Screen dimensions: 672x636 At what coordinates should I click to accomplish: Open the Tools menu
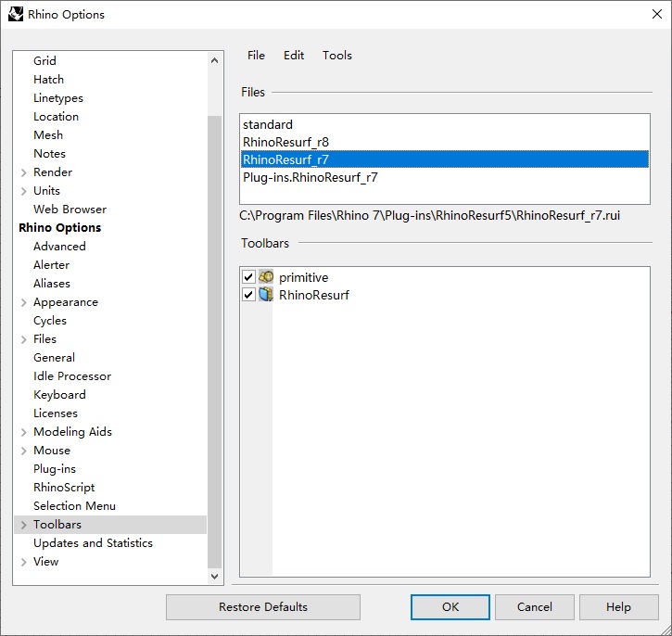[337, 56]
